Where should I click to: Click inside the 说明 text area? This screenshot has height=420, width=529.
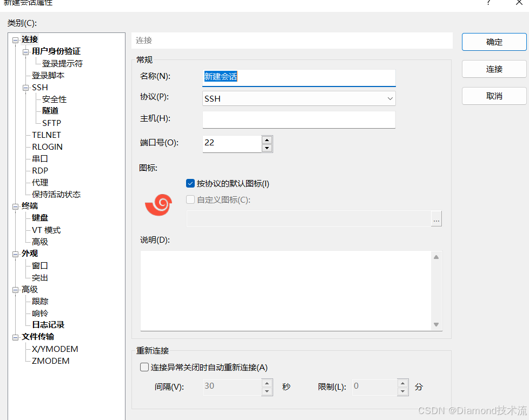[286, 291]
